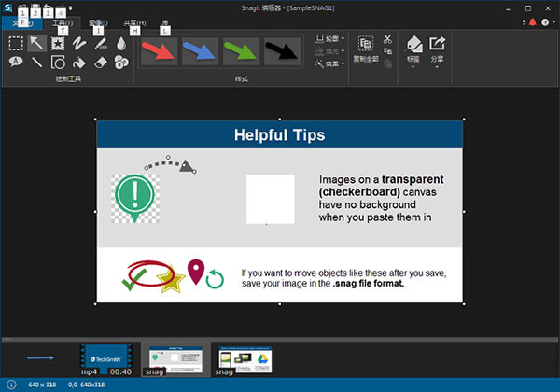Apply the red arrow style swatch
This screenshot has width=560, height=392.
coord(159,51)
